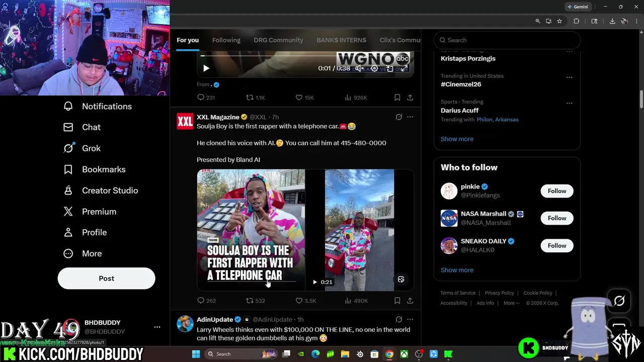Open Terms of Service link
644x362 pixels.
pyautogui.click(x=458, y=293)
